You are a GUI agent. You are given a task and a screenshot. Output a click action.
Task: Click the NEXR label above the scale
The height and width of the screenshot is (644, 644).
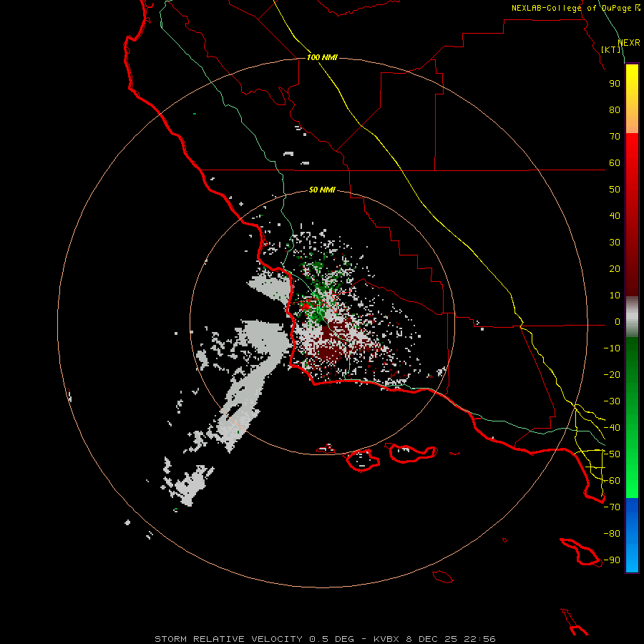pyautogui.click(x=629, y=43)
